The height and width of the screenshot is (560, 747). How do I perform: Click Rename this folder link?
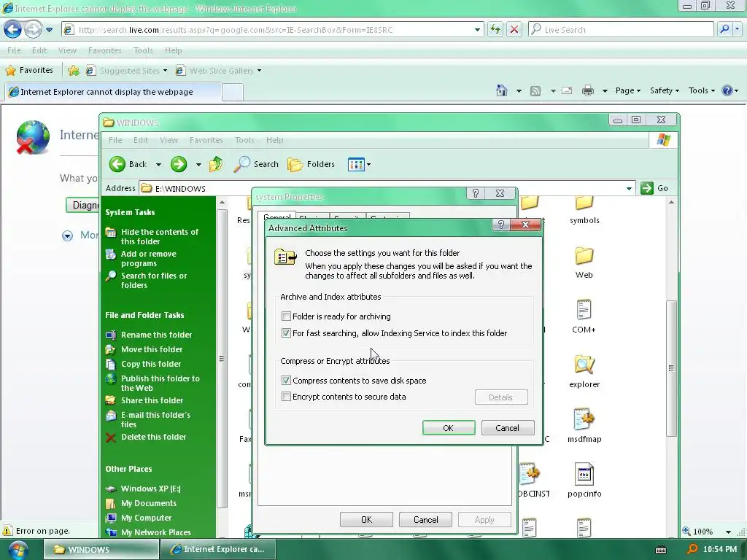[x=156, y=335]
